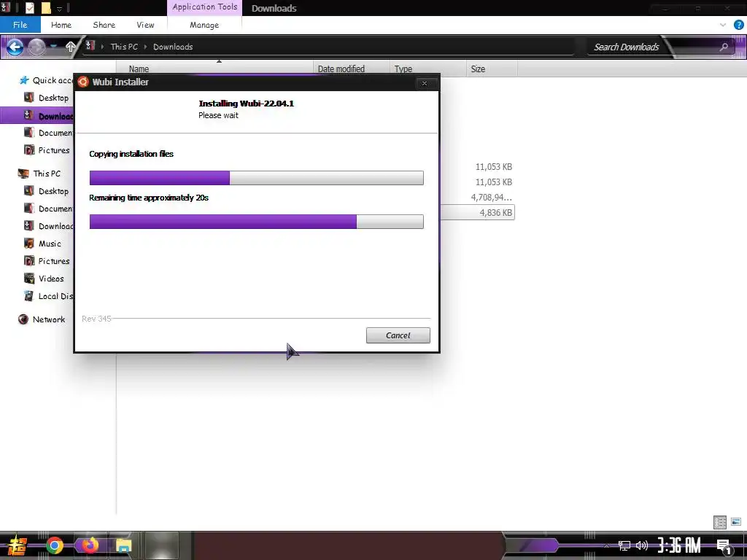Focus the Search Downloads field
Viewport: 747px width, 560px height.
(626, 47)
